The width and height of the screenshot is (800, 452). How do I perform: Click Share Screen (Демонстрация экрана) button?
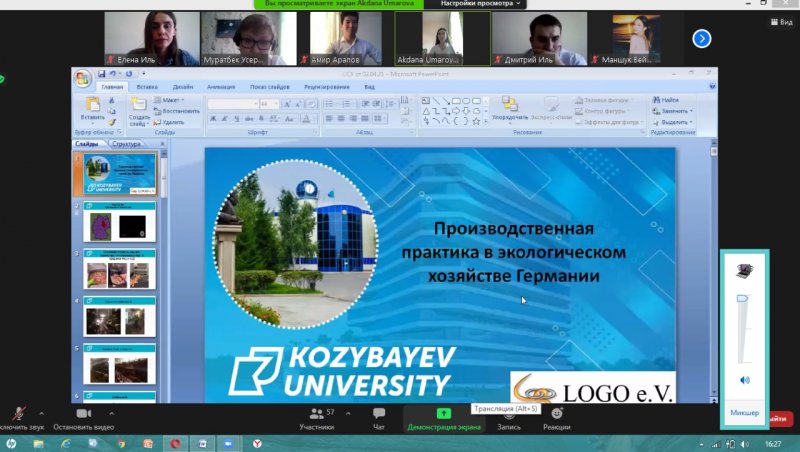tap(444, 418)
